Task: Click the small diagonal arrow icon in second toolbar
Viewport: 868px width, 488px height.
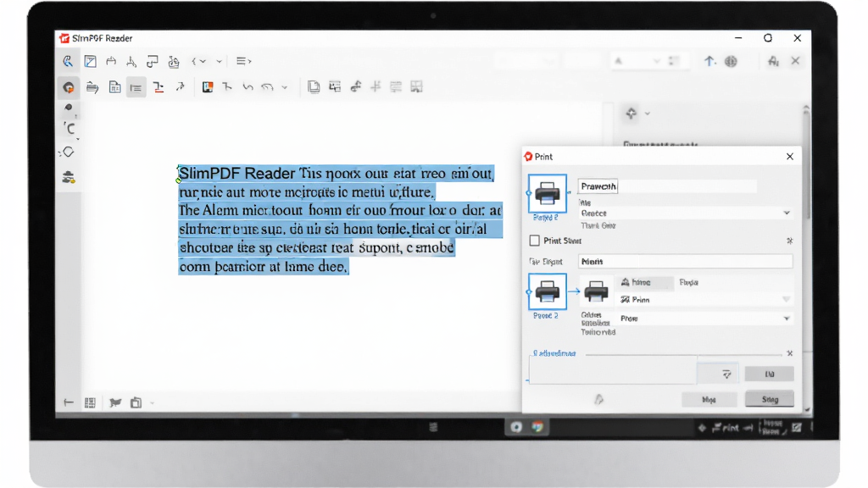Action: click(x=181, y=86)
